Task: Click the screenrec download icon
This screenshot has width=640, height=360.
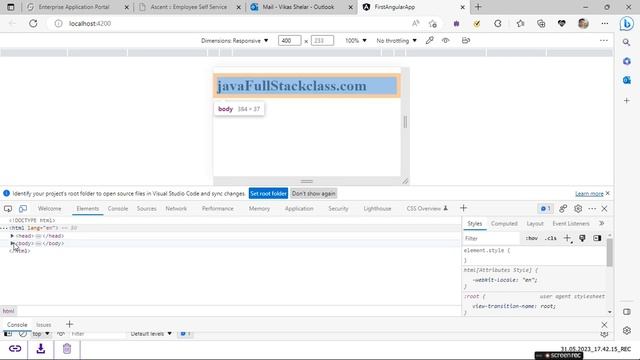Action: point(41,349)
